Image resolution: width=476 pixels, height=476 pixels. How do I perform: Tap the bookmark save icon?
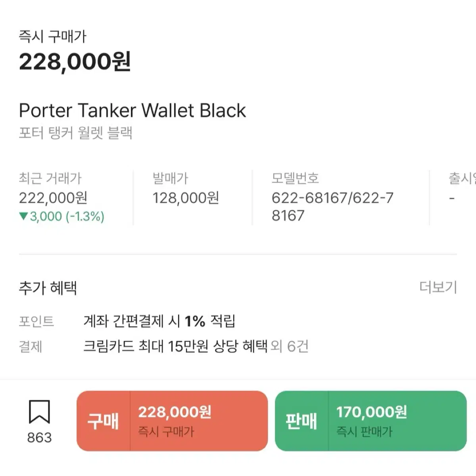click(x=39, y=412)
